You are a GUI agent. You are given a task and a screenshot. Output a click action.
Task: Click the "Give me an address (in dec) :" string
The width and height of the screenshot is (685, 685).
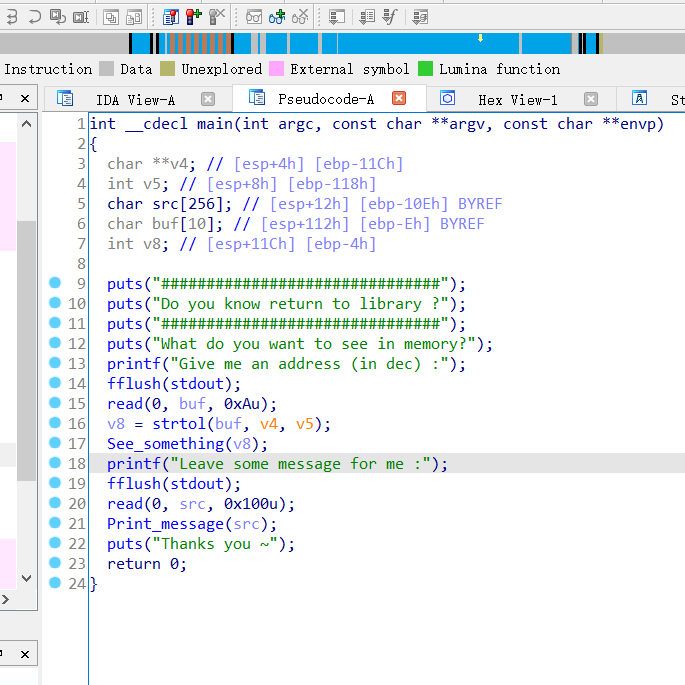coord(309,364)
